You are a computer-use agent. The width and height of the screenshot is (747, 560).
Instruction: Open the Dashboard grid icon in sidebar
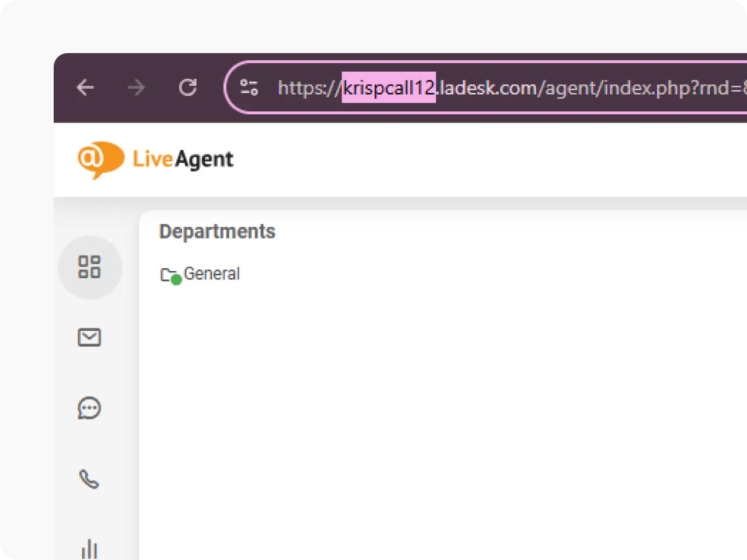click(89, 267)
